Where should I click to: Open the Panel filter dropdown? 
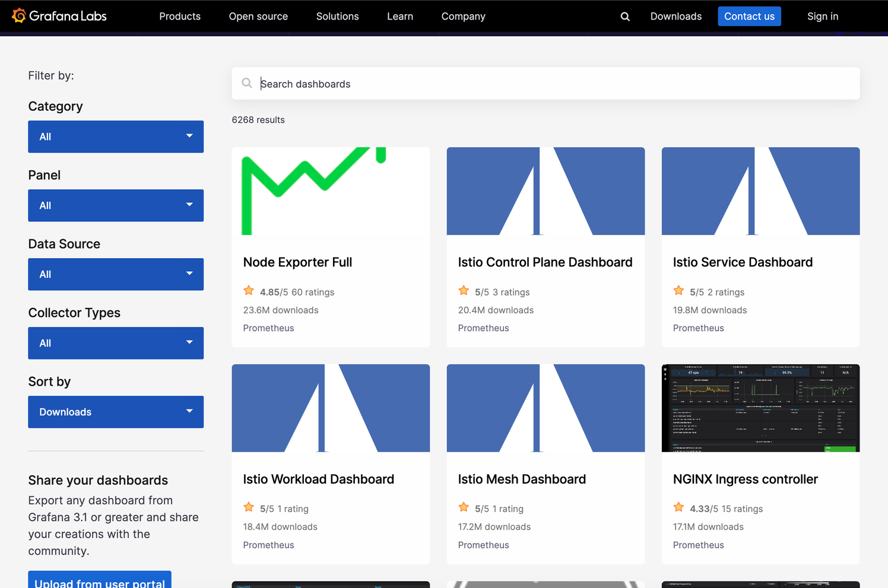point(115,205)
